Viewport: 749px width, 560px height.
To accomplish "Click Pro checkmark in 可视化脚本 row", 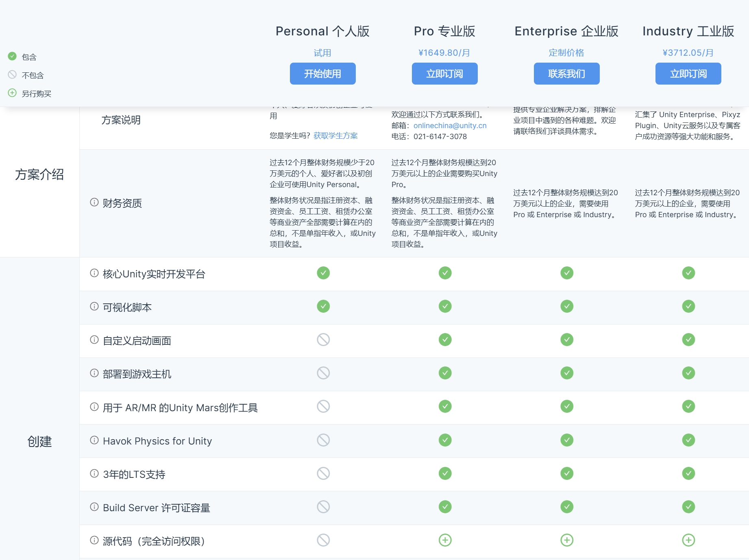I will tap(445, 306).
